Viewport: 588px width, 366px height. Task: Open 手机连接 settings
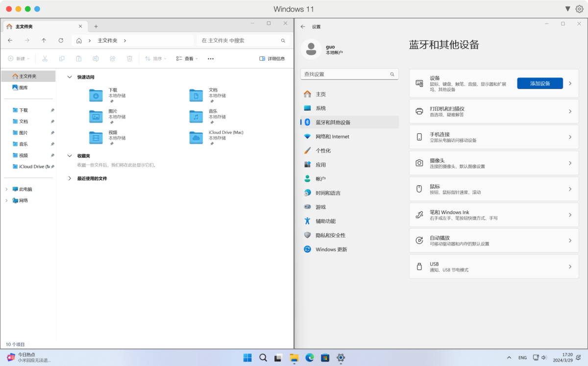point(494,137)
